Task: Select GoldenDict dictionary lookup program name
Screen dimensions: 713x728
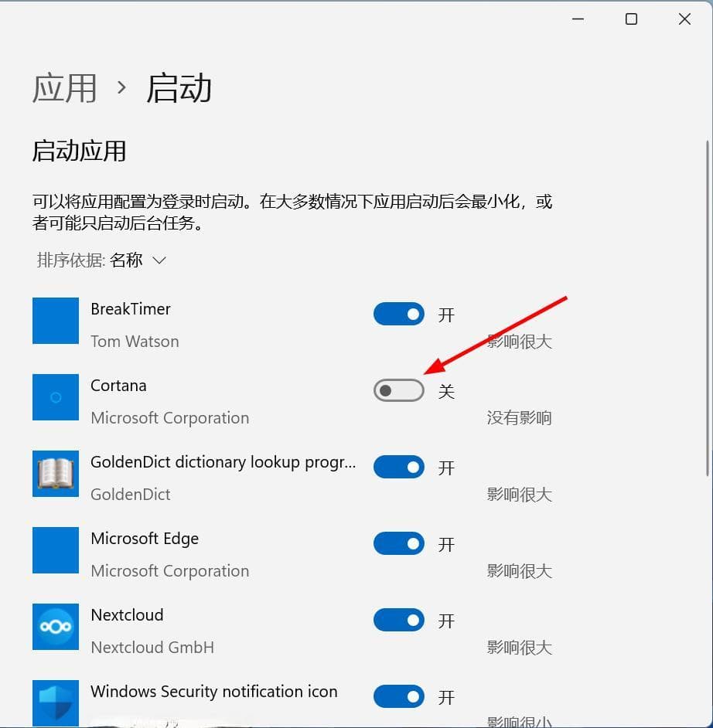Action: tap(223, 462)
